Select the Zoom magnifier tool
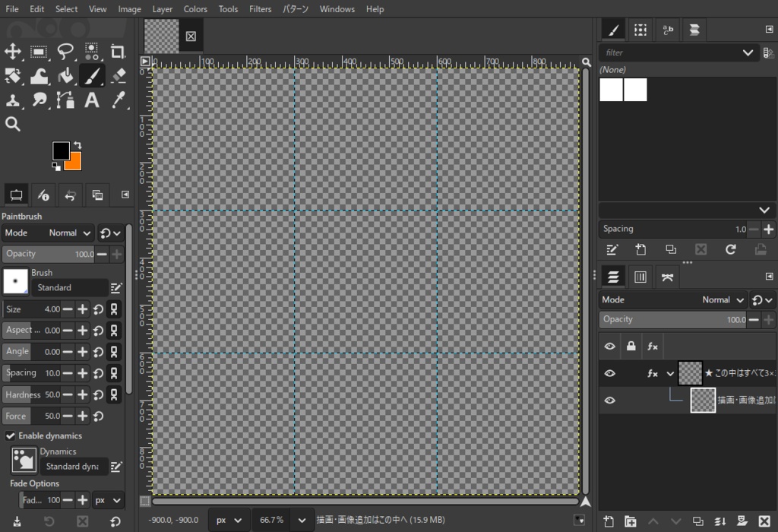 coord(13,124)
